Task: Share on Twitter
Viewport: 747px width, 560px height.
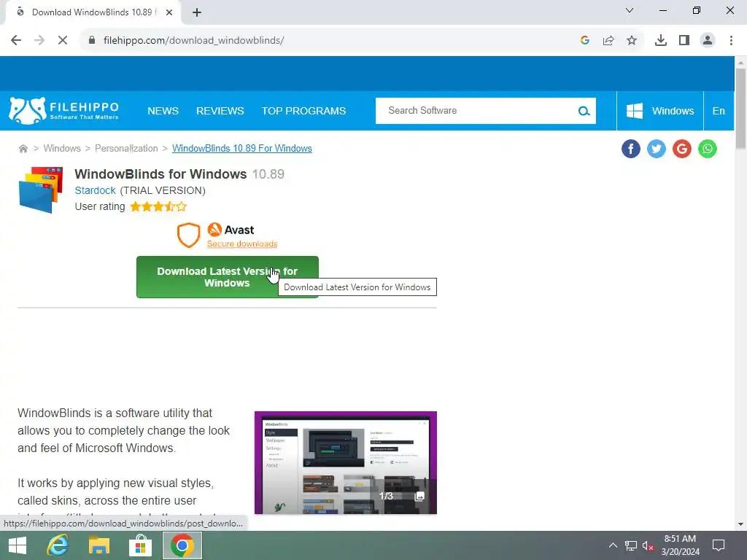Action: point(657,149)
